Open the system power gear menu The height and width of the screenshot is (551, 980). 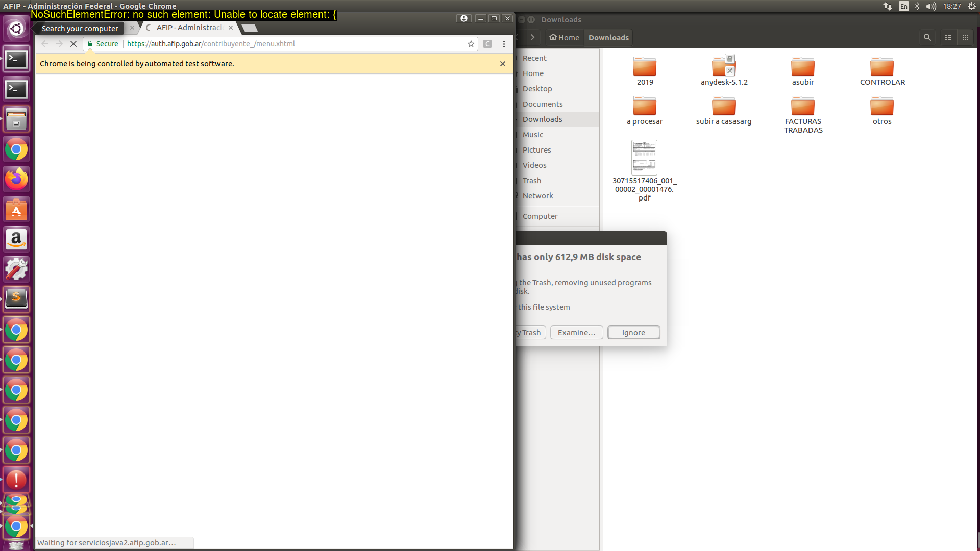[x=972, y=6]
